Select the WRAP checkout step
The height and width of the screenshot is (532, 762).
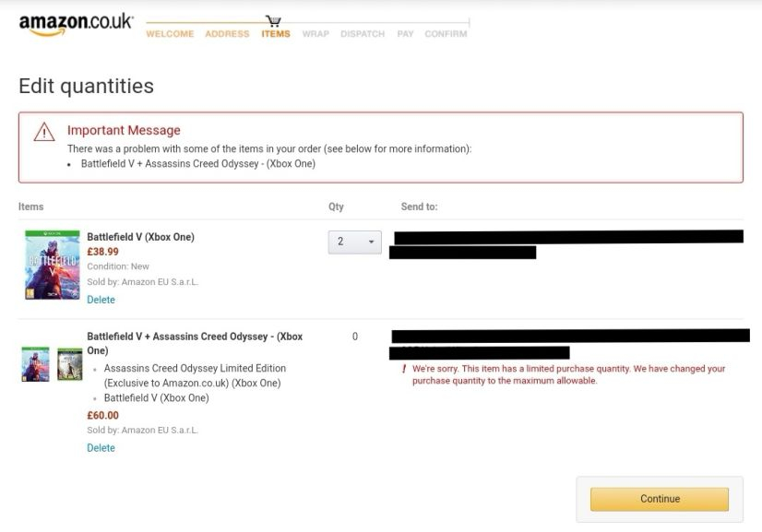(316, 34)
